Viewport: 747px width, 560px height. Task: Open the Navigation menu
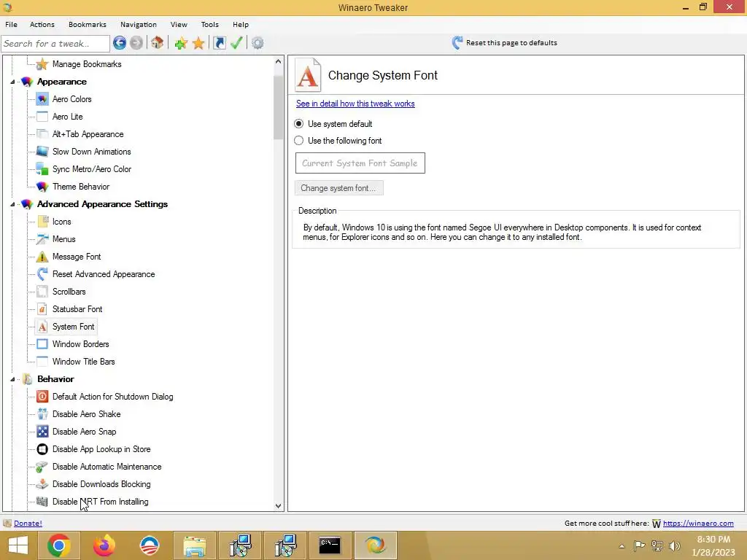pos(138,24)
